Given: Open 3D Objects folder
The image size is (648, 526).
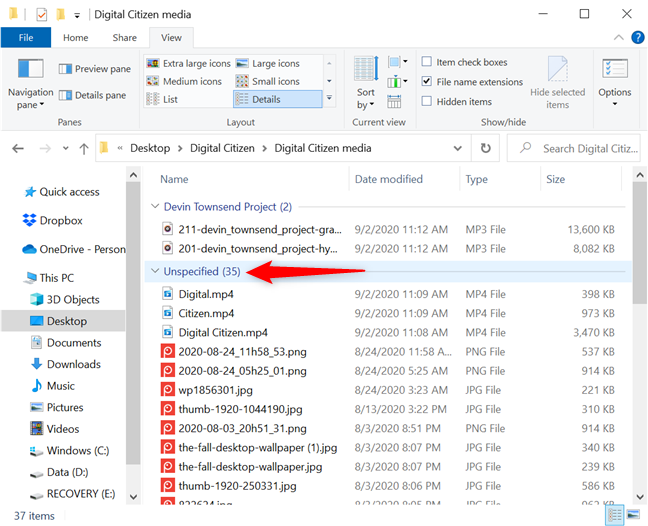Looking at the screenshot, I should pyautogui.click(x=65, y=299).
